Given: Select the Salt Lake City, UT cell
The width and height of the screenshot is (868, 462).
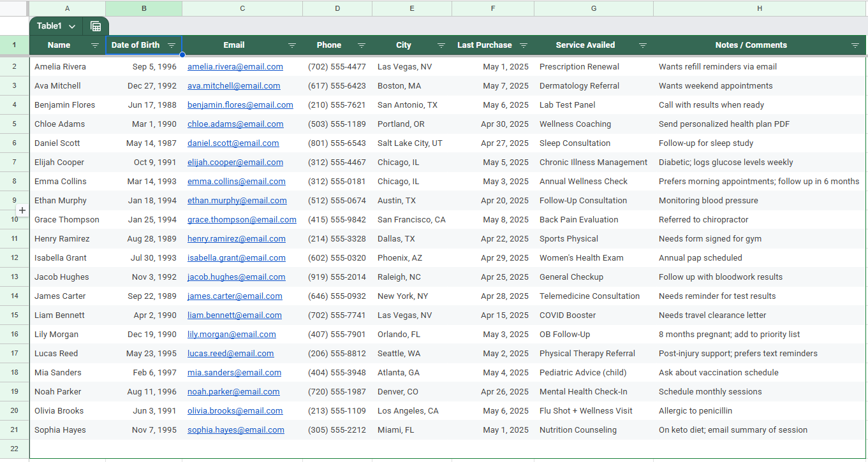Looking at the screenshot, I should [x=412, y=143].
